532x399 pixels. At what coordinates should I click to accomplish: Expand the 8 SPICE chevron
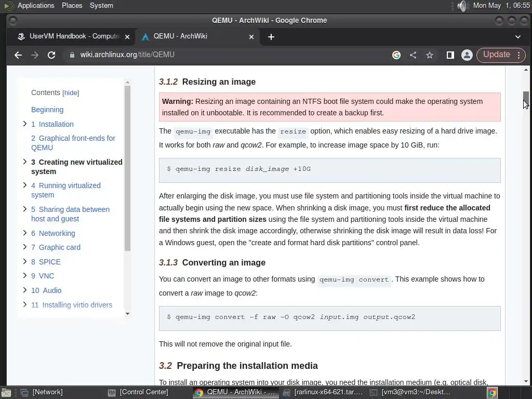25,261
